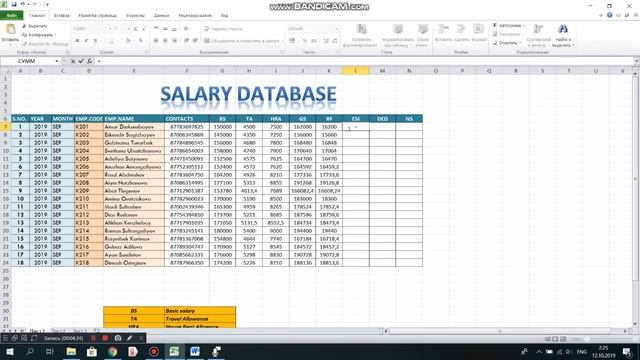The width and height of the screenshot is (640, 360).
Task: Switch to the Insert (Вставка) tab
Action: pyautogui.click(x=62, y=16)
